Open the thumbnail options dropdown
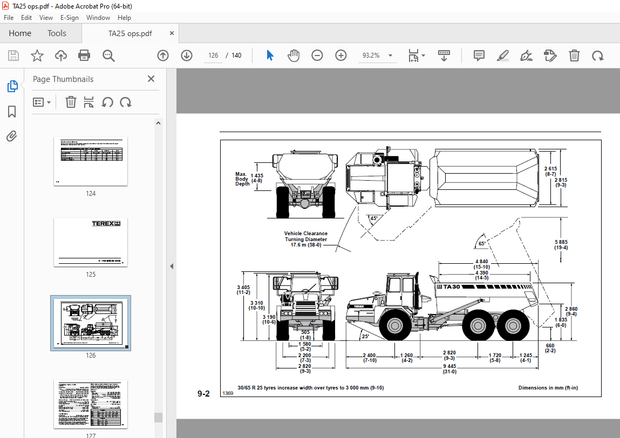 point(42,102)
